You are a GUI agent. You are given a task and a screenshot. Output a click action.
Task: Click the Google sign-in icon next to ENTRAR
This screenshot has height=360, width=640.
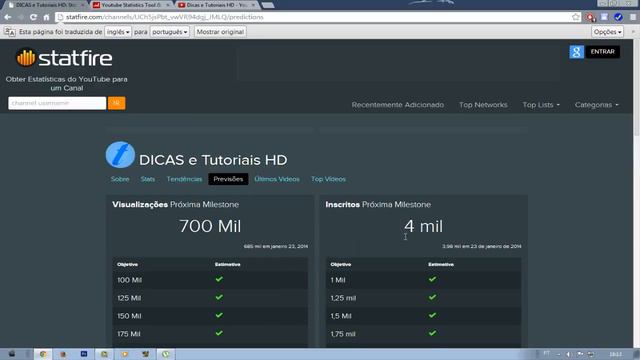pyautogui.click(x=576, y=52)
